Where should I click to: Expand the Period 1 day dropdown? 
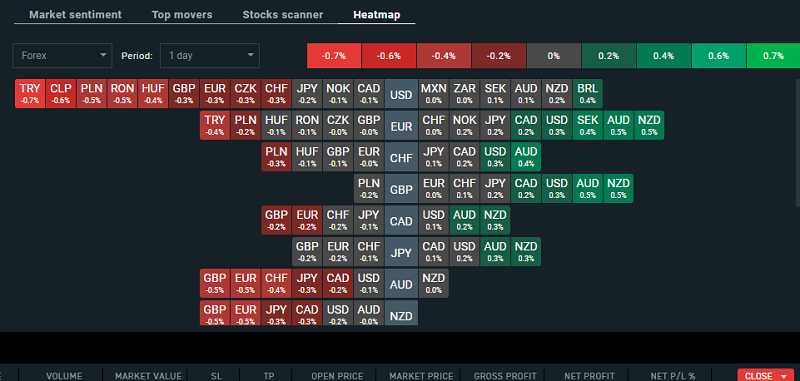point(210,56)
